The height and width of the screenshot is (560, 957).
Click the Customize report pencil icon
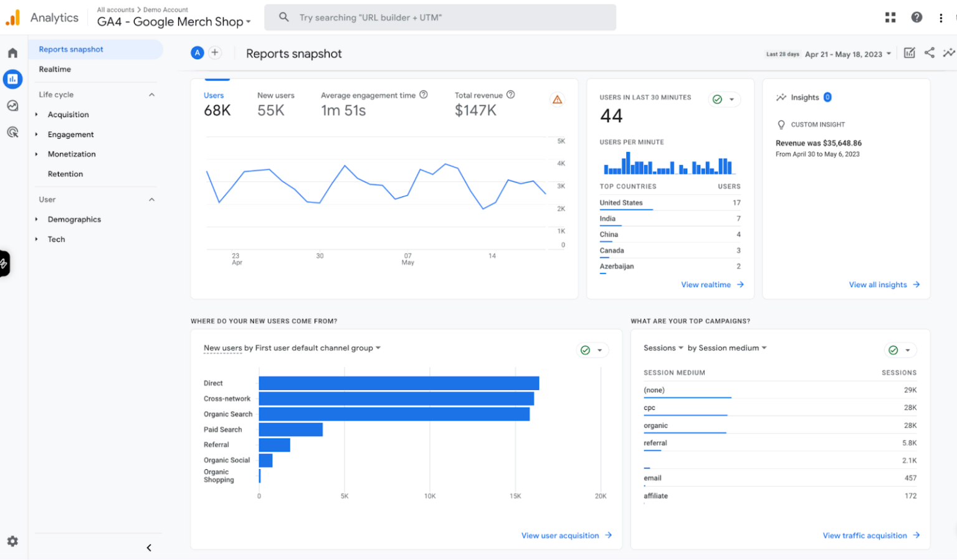coord(909,54)
